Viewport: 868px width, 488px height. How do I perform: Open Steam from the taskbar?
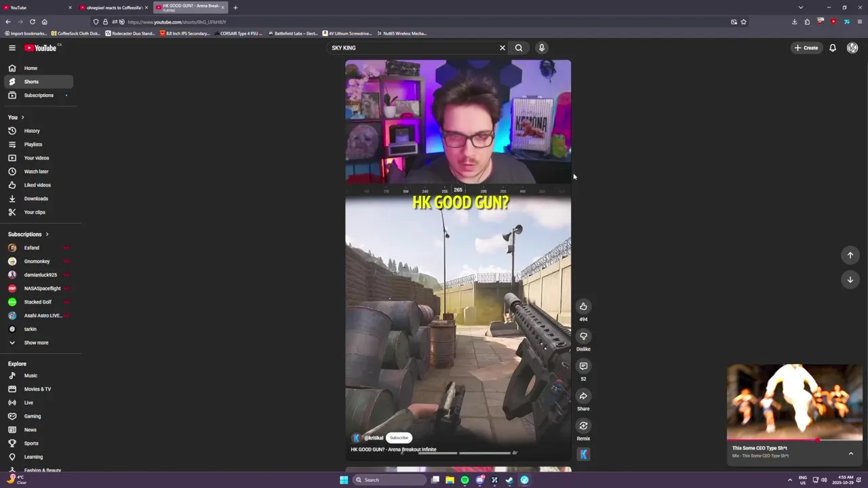pos(509,480)
